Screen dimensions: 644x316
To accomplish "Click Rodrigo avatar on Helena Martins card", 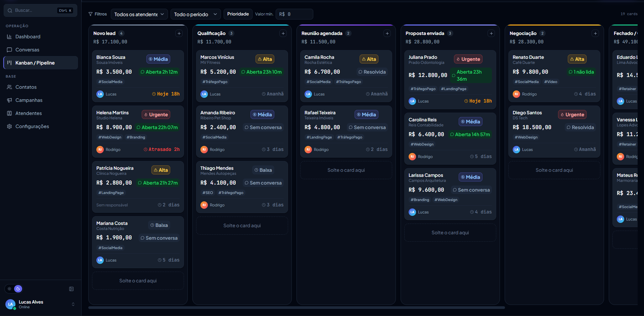I will pyautogui.click(x=100, y=150).
